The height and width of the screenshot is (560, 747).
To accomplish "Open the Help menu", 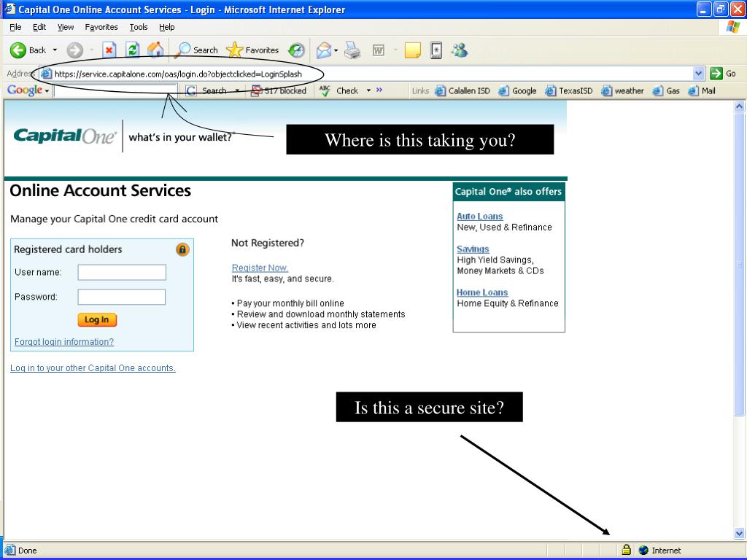I will [x=167, y=27].
